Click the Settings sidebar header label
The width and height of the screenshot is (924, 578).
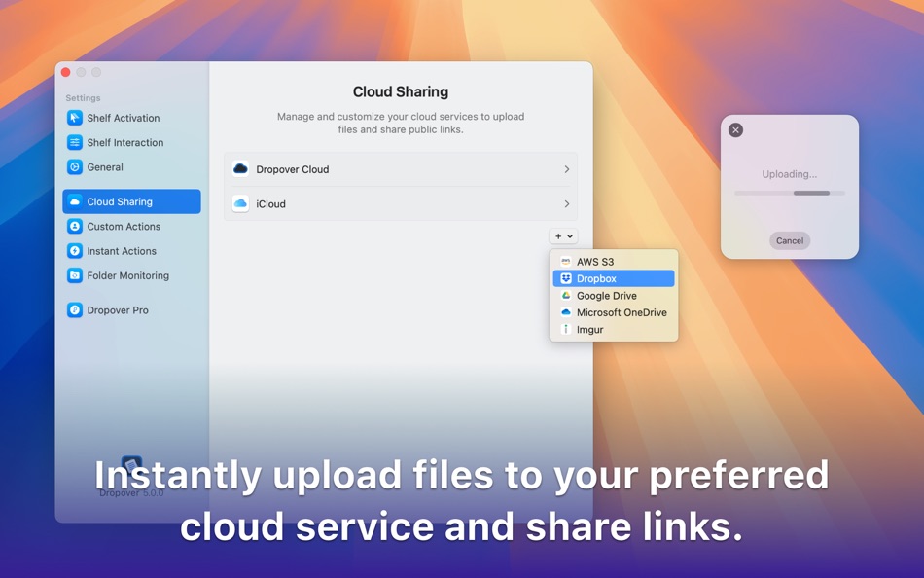[x=83, y=98]
